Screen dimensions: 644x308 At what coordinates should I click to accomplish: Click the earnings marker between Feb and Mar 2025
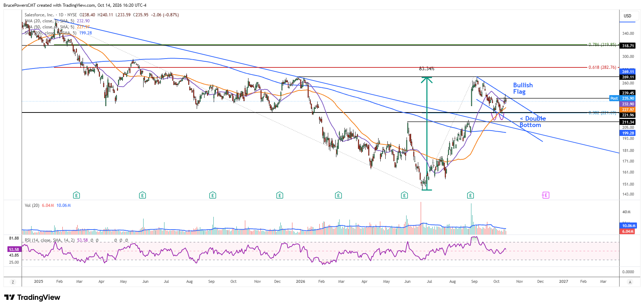click(76, 195)
